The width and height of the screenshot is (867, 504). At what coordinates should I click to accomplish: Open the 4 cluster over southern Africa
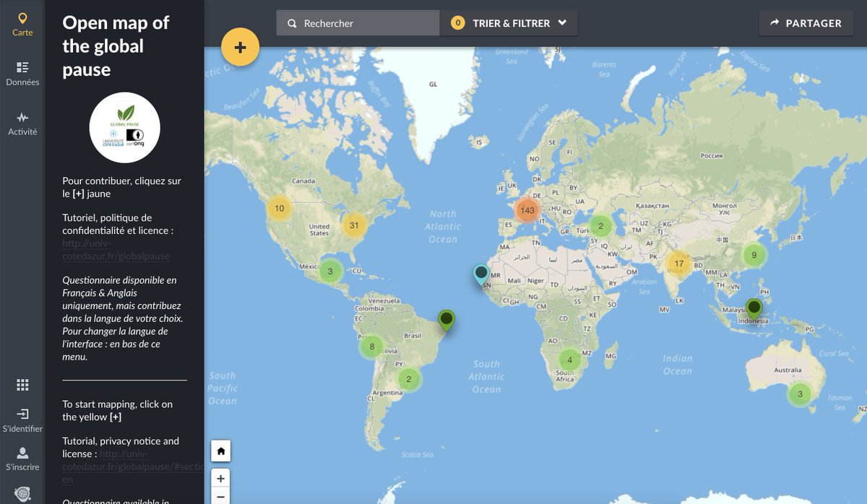pyautogui.click(x=569, y=360)
